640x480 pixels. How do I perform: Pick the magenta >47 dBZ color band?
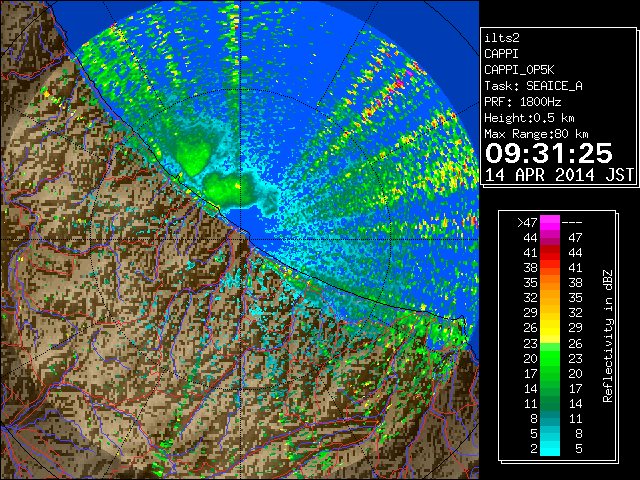550,223
